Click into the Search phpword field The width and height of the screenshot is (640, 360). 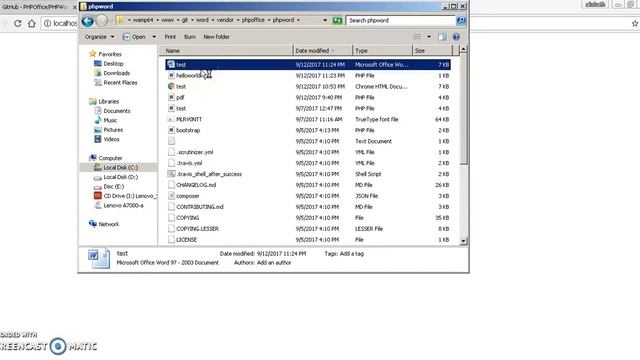click(400, 20)
